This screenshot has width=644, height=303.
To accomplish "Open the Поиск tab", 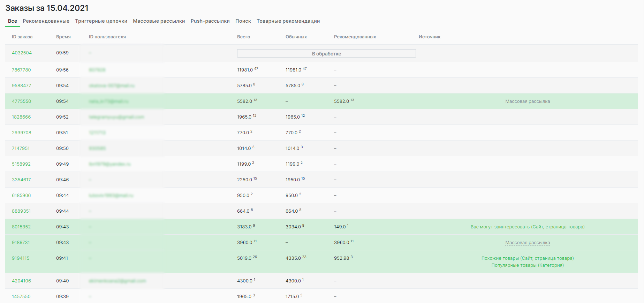I will (243, 21).
